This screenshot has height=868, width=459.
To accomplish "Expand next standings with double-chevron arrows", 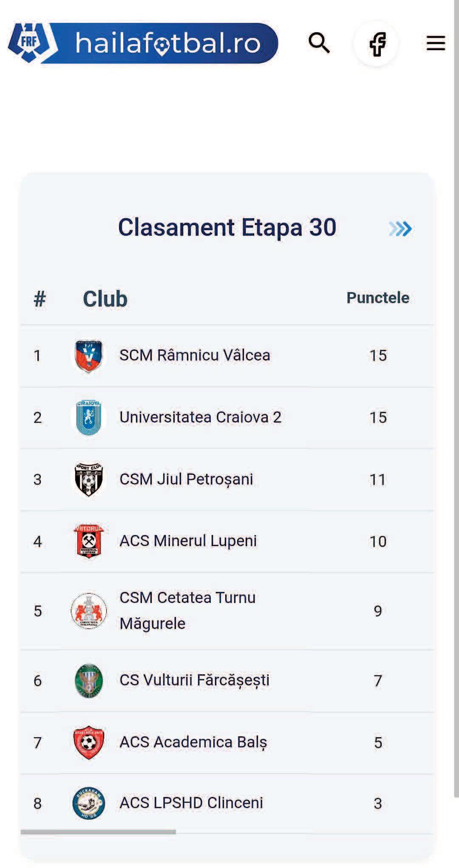I will (x=400, y=228).
